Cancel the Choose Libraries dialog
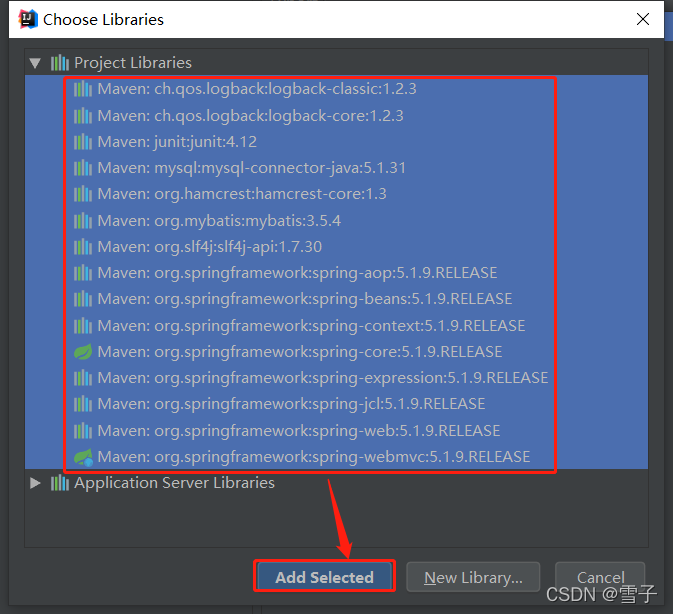 (x=600, y=577)
